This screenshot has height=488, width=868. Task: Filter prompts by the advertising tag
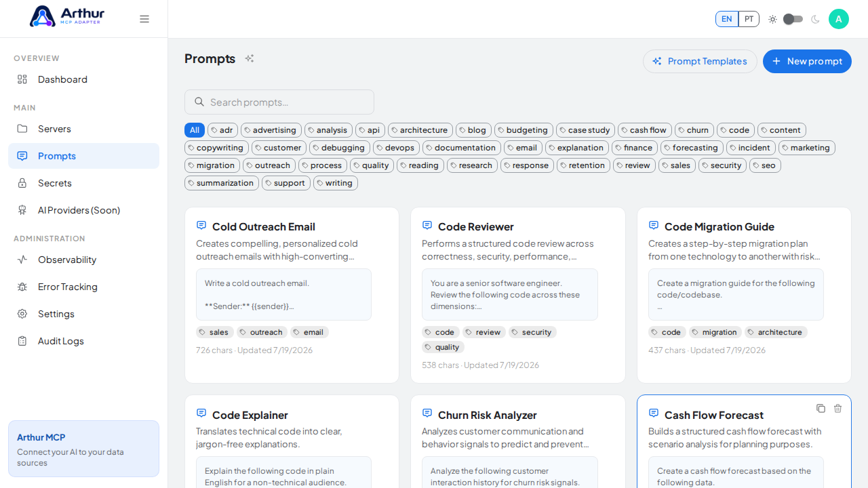271,130
